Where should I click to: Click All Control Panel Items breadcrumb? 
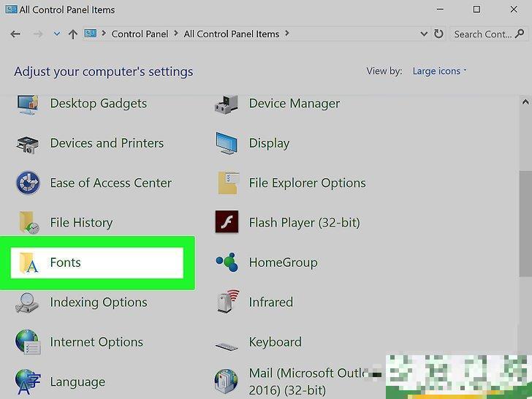coord(232,34)
